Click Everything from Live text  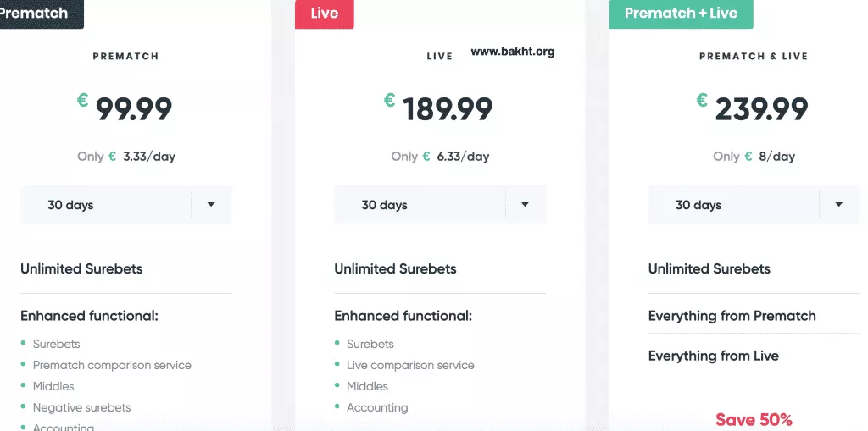[x=713, y=356]
